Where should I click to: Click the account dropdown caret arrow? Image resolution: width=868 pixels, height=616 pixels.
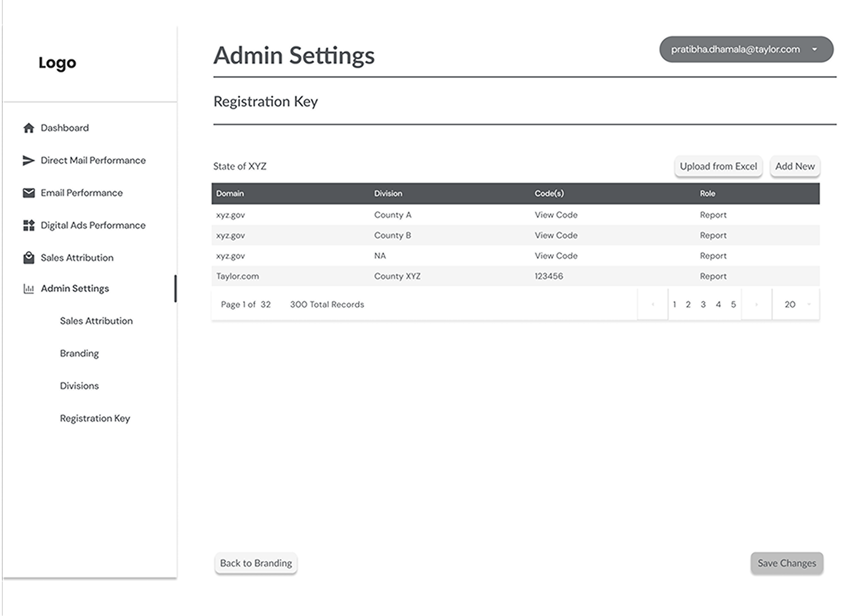815,49
